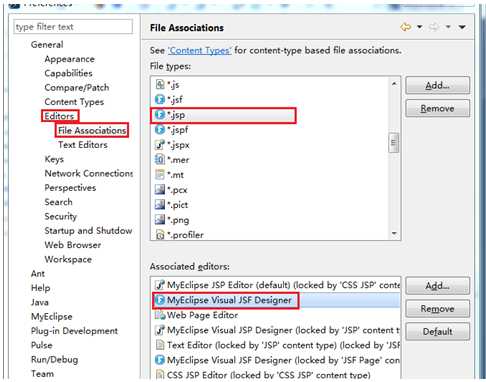Select Search preferences

coord(58,202)
